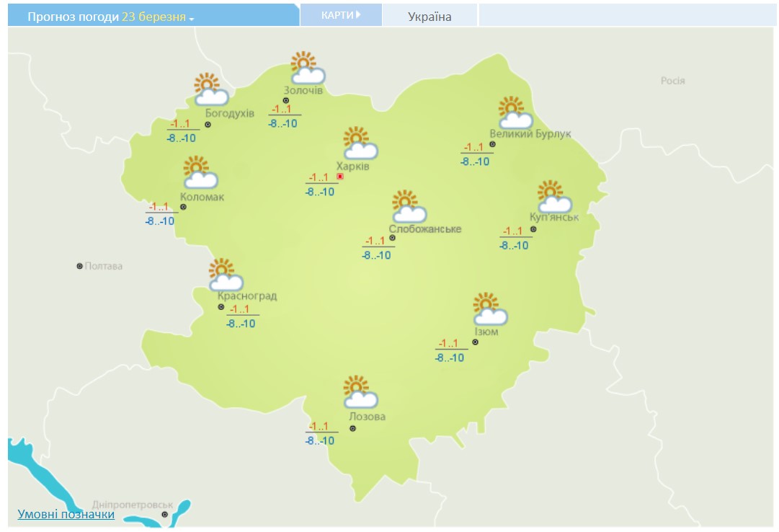Viewport: 779px width, 532px height.
Task: Open the forecast date dropdown arrow
Action: click(x=191, y=19)
